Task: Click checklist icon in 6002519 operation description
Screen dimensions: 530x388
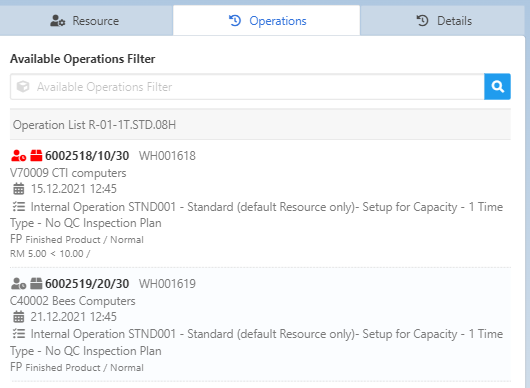Action: click(x=19, y=334)
